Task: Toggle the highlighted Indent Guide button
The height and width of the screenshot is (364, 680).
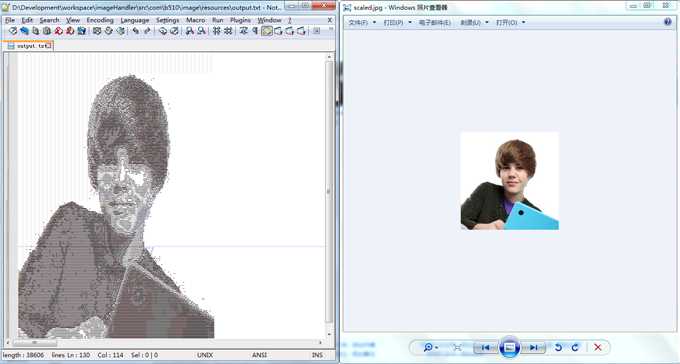Action: (266, 31)
